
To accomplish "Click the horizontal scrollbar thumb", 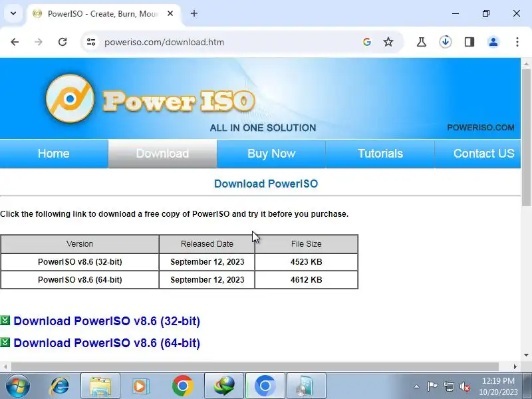I will click(255, 367).
